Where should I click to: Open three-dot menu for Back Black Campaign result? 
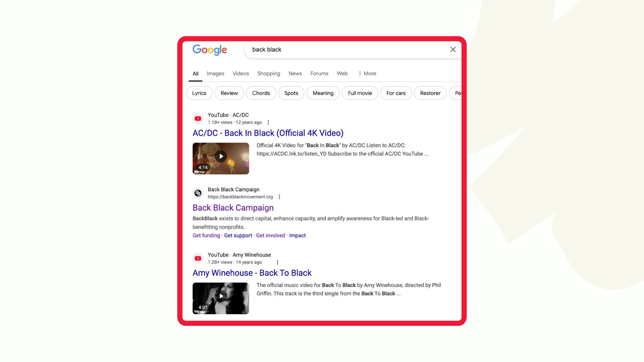[x=279, y=197]
